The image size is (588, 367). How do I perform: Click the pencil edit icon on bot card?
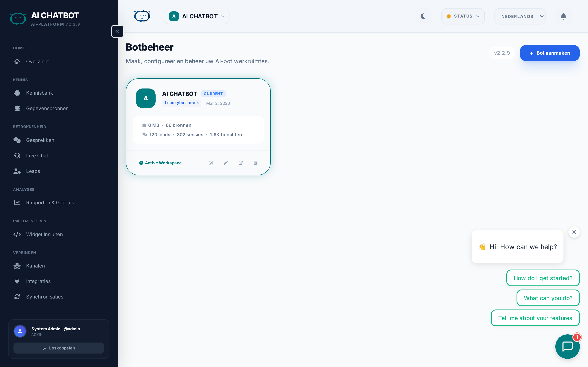(x=226, y=163)
